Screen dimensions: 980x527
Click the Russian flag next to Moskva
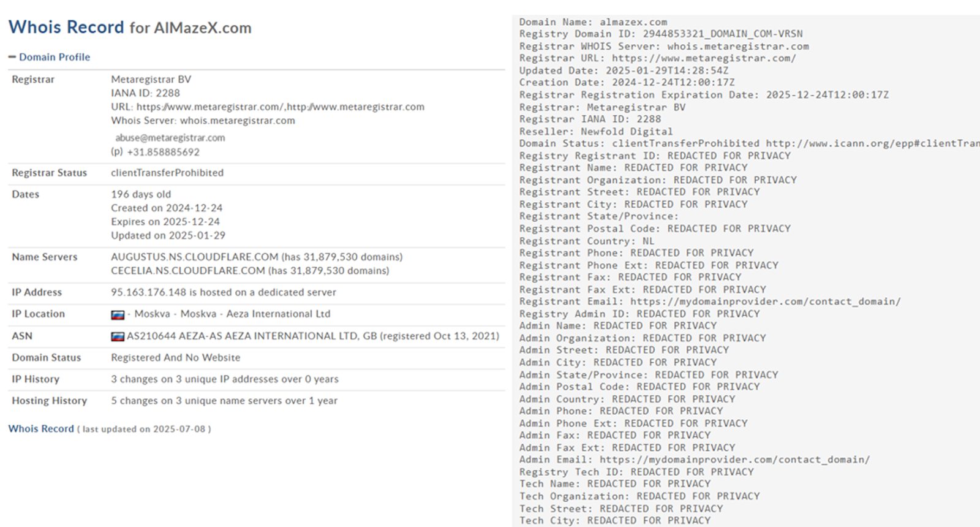pyautogui.click(x=118, y=315)
